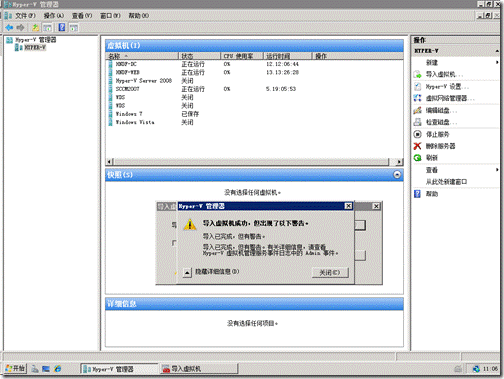Click the VM icon beside Windows 7
This screenshot has height=379, width=504.
click(111, 114)
